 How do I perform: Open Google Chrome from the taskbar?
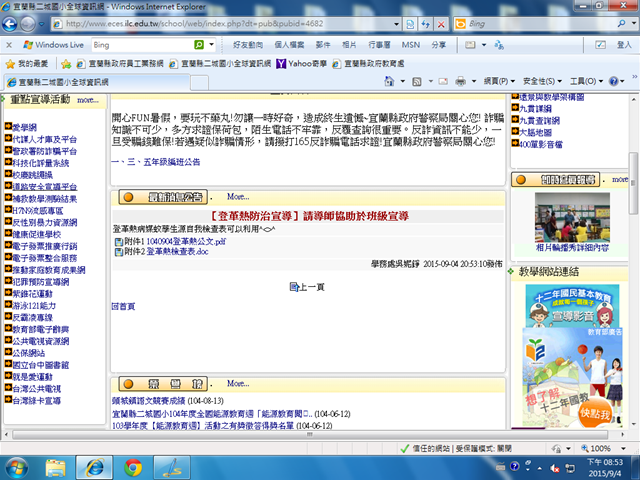[133, 468]
